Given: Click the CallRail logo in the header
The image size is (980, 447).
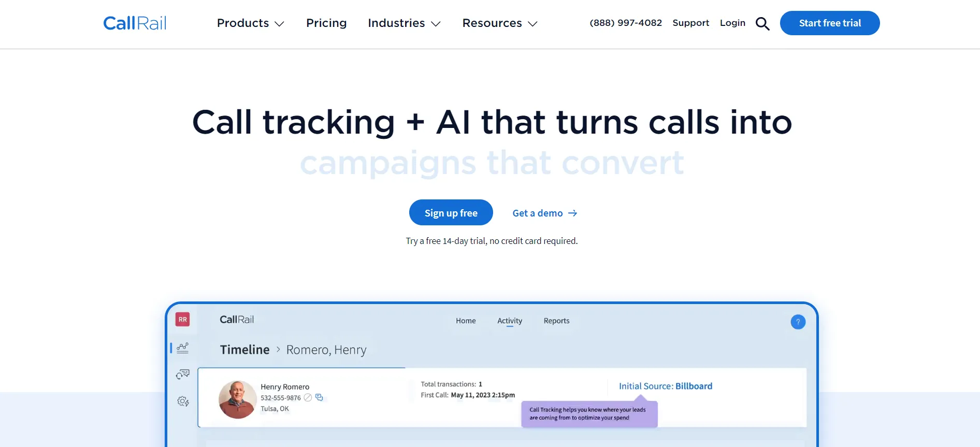Looking at the screenshot, I should (135, 23).
